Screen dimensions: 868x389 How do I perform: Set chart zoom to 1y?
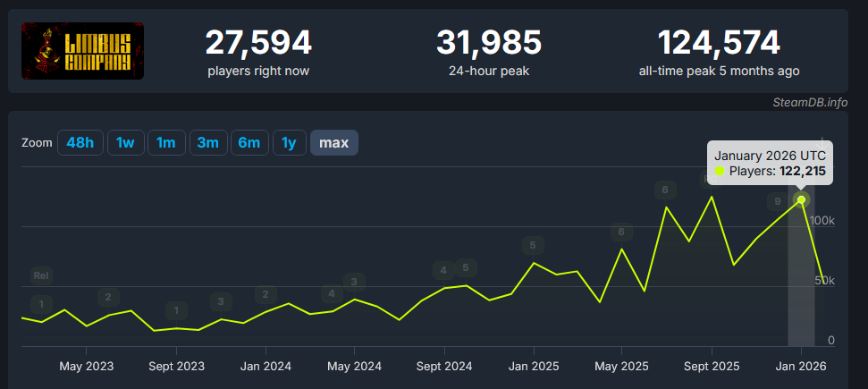290,142
